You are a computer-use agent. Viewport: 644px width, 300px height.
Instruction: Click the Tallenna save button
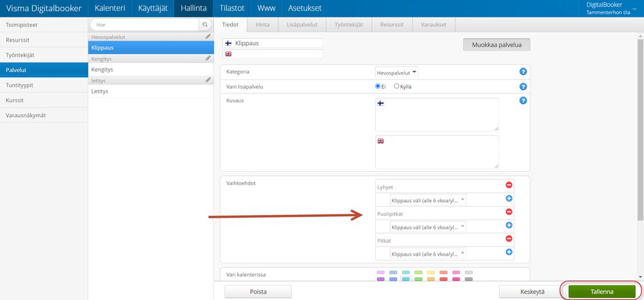(601, 292)
